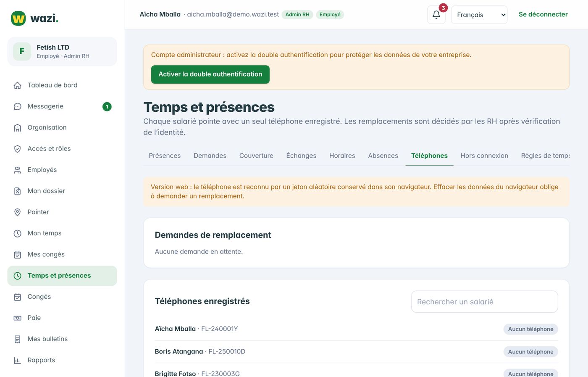Image resolution: width=588 pixels, height=377 pixels.
Task: Click the Paie banknote icon
Action: pyautogui.click(x=17, y=318)
